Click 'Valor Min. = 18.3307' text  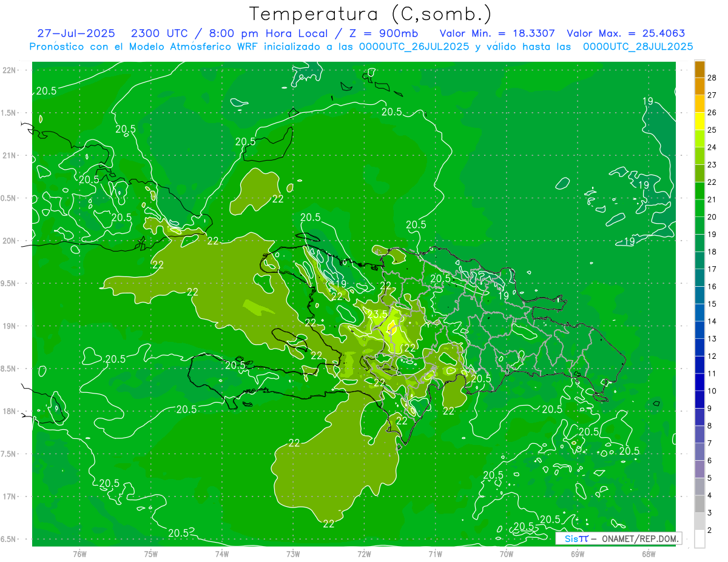coord(497,34)
